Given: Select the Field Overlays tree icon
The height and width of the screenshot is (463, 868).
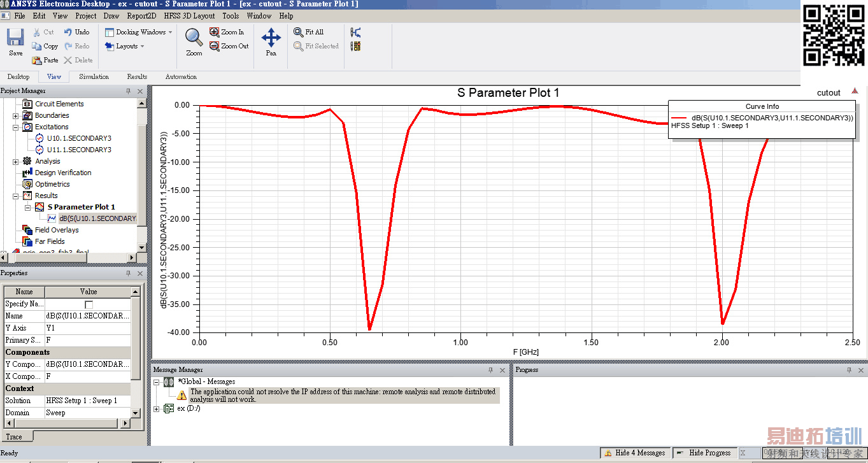Looking at the screenshot, I should pos(27,230).
